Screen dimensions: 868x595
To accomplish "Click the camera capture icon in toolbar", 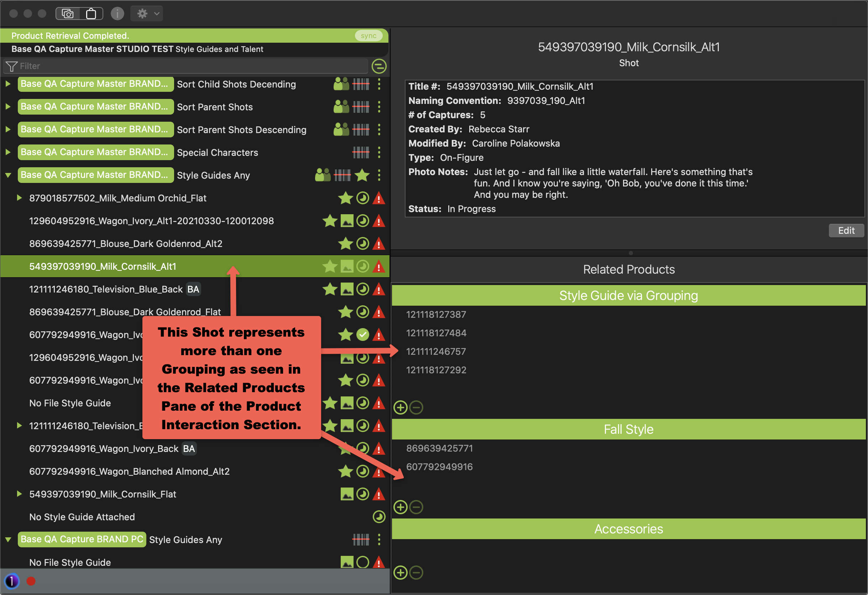I will tap(68, 14).
